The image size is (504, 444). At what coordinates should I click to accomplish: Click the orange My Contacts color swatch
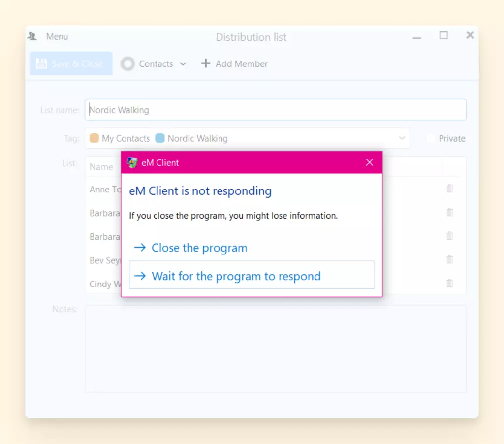click(x=94, y=138)
